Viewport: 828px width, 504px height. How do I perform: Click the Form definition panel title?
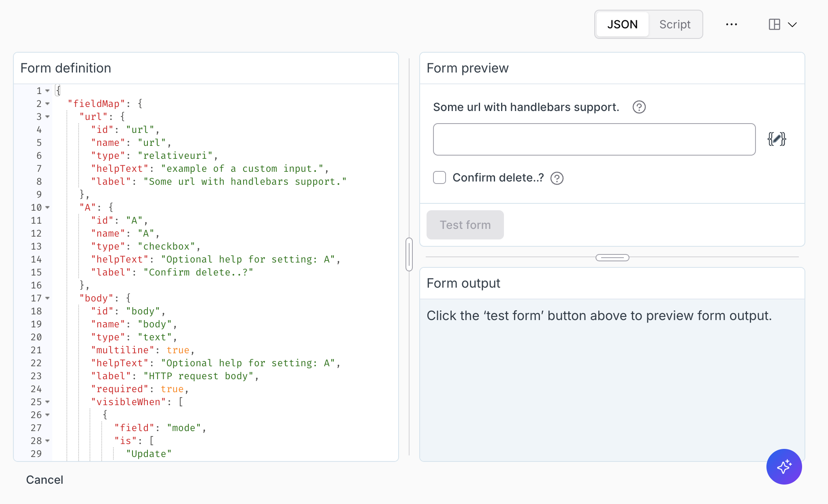pos(66,68)
